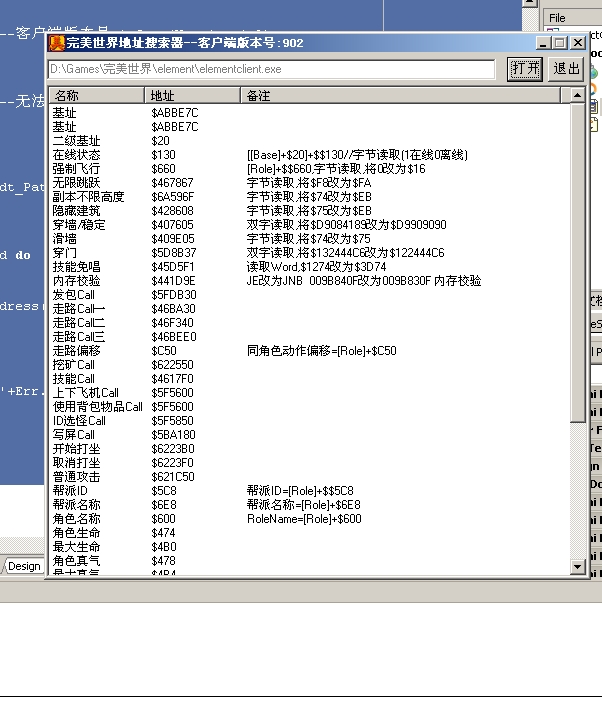This screenshot has height=715, width=602.
Task: Click the list vertical scrollbar thumb
Action: (577, 263)
